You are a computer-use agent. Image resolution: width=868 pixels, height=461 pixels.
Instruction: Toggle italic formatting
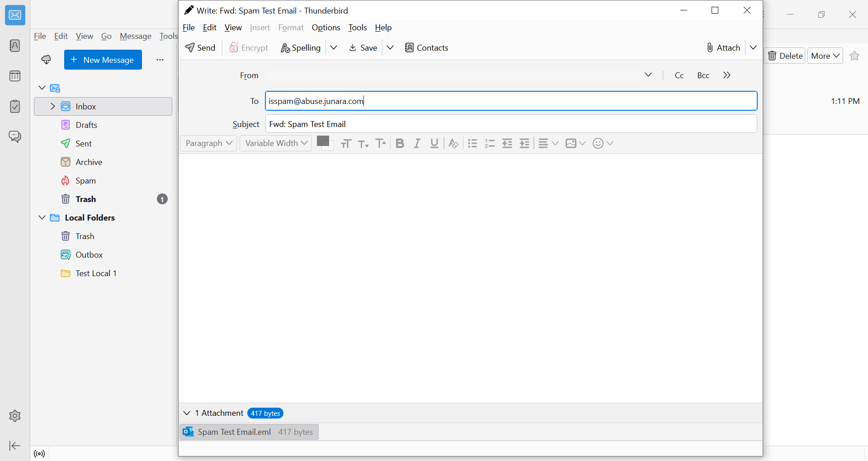[417, 143]
